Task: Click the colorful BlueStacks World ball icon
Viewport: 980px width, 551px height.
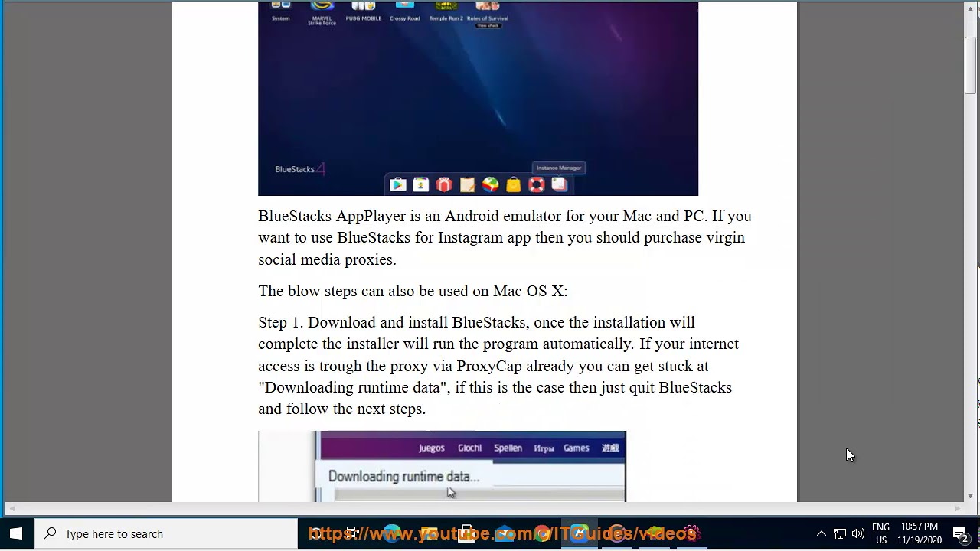Action: click(490, 184)
